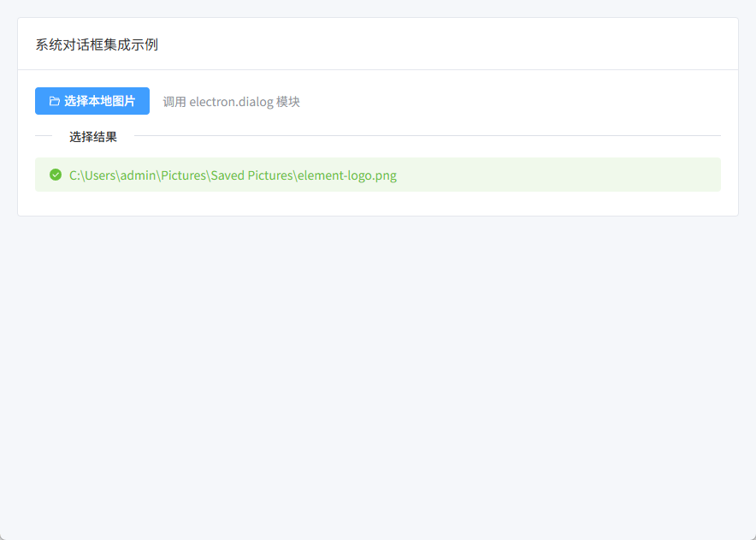Click the element-logo.png filename in the path
The image size is (756, 540).
347,175
